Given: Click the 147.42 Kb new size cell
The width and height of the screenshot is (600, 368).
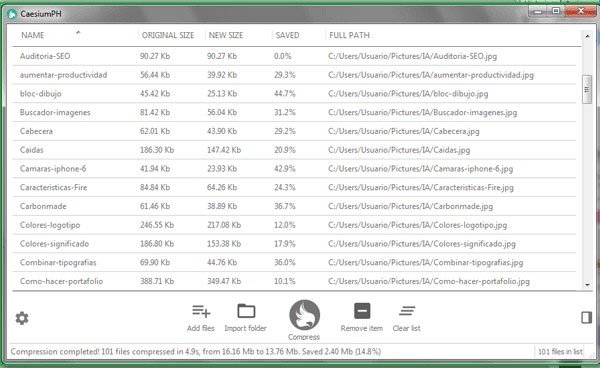Looking at the screenshot, I should point(224,150).
